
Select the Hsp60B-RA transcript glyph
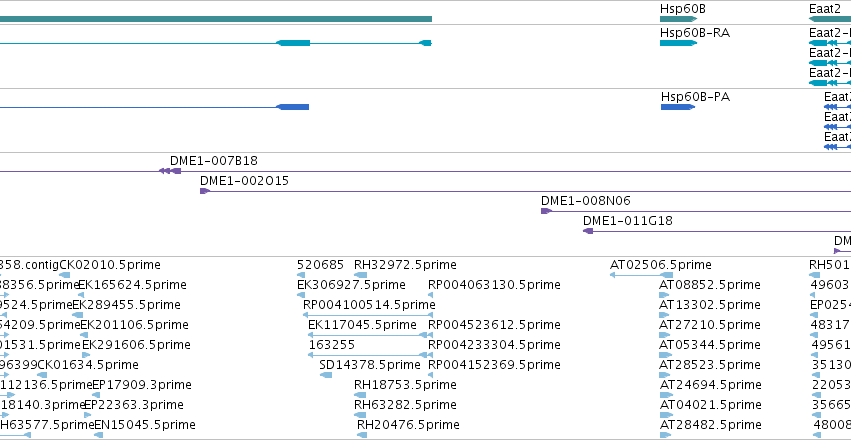tap(678, 43)
